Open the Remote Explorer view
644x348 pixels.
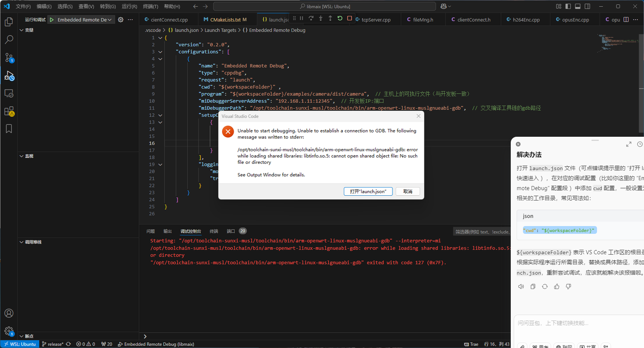point(9,93)
